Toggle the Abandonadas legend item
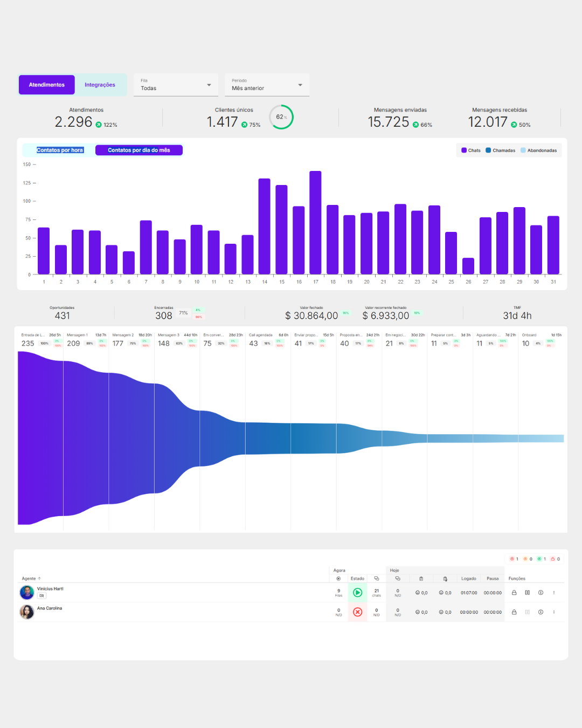This screenshot has height=728, width=582. point(539,150)
